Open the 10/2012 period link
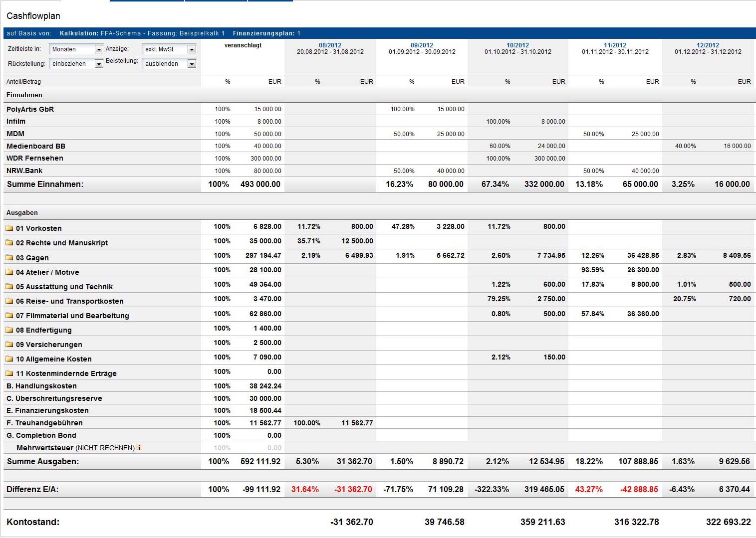The height and width of the screenshot is (538, 756). coord(518,45)
